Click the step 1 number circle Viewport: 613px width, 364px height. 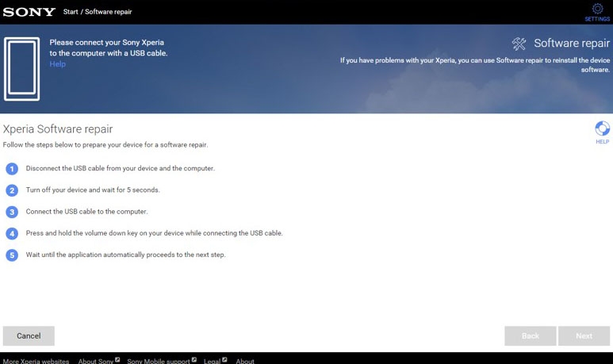pyautogui.click(x=12, y=169)
